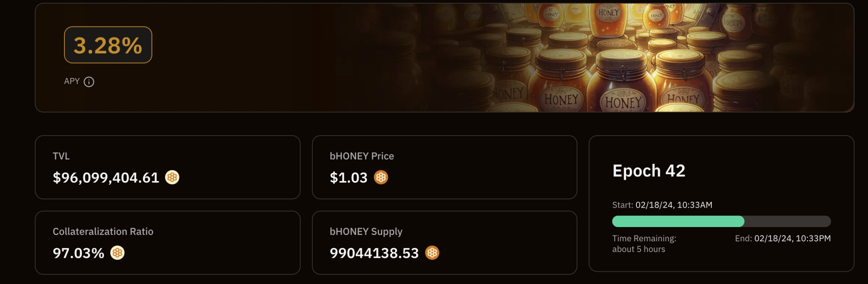Click the green Epoch 42 progress bar

click(x=678, y=222)
